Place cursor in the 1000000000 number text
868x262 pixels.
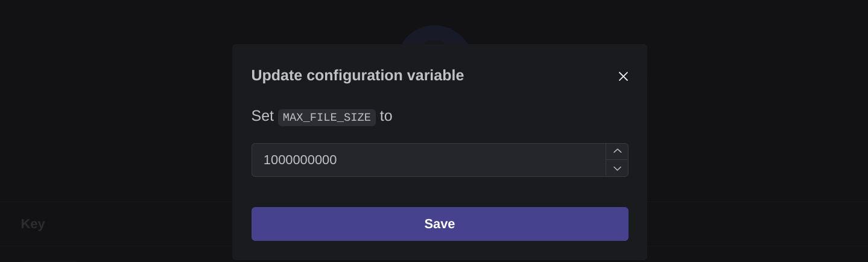pyautogui.click(x=300, y=160)
